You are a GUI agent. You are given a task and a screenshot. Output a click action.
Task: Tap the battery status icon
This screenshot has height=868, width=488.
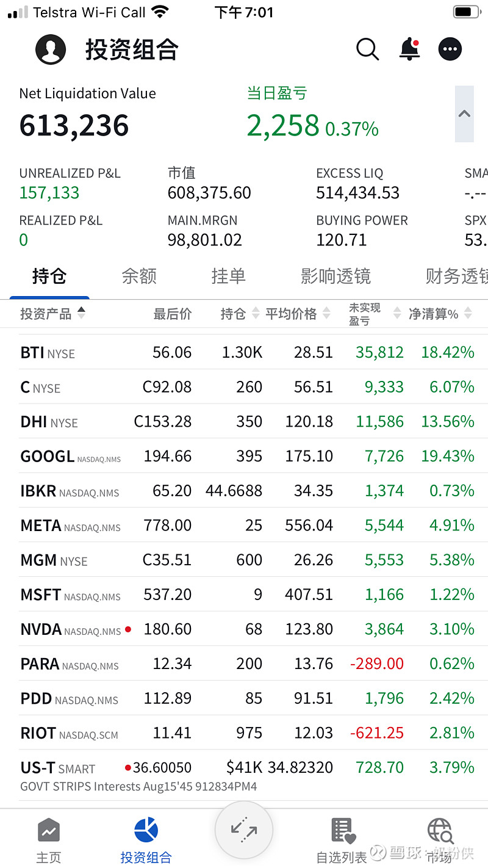coord(467,12)
